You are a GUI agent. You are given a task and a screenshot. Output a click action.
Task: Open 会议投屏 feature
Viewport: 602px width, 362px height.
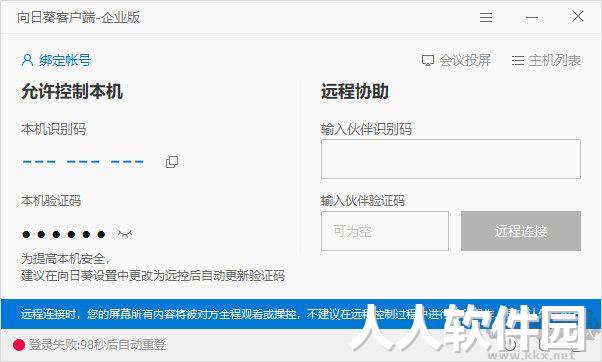pyautogui.click(x=465, y=60)
